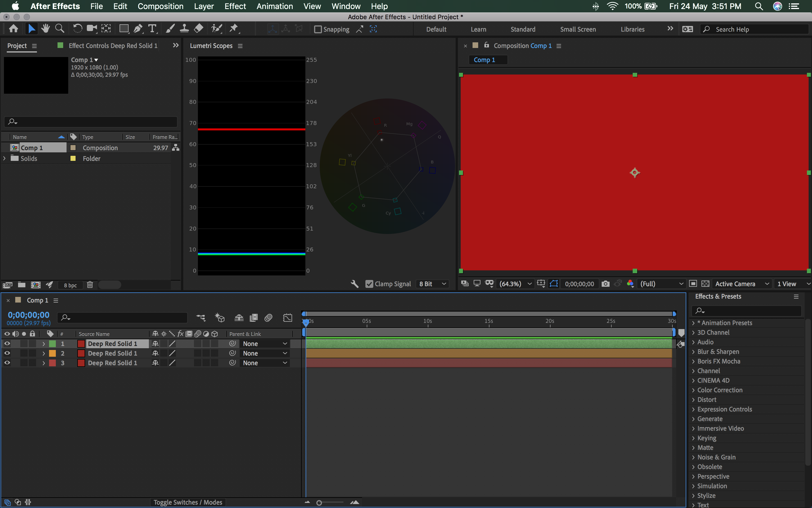
Task: Select the Hand tool
Action: 45,29
